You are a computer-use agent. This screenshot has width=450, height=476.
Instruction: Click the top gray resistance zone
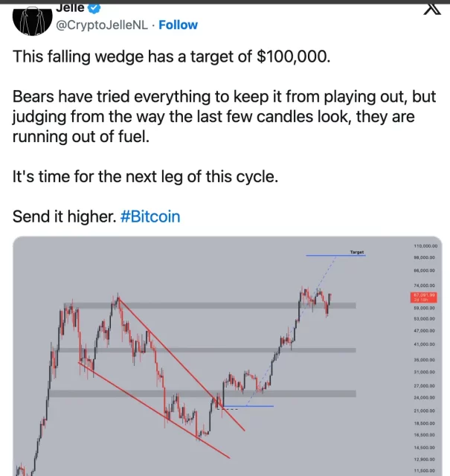pyautogui.click(x=210, y=306)
